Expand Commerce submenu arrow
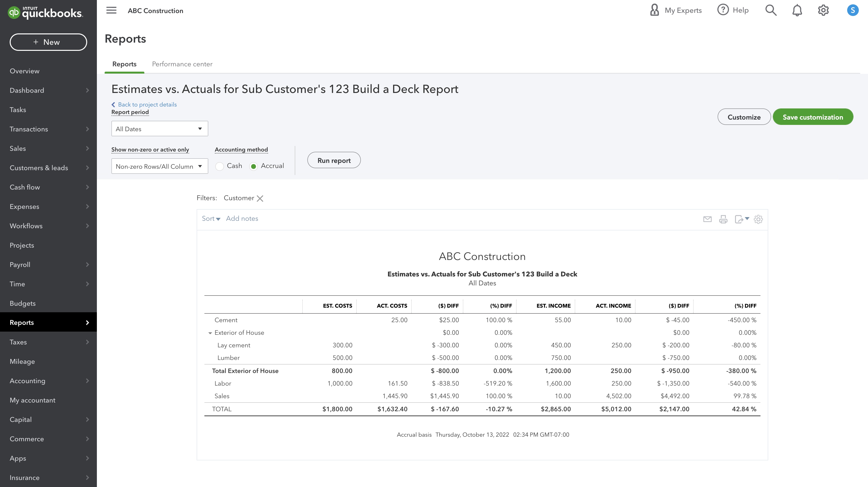 click(88, 439)
